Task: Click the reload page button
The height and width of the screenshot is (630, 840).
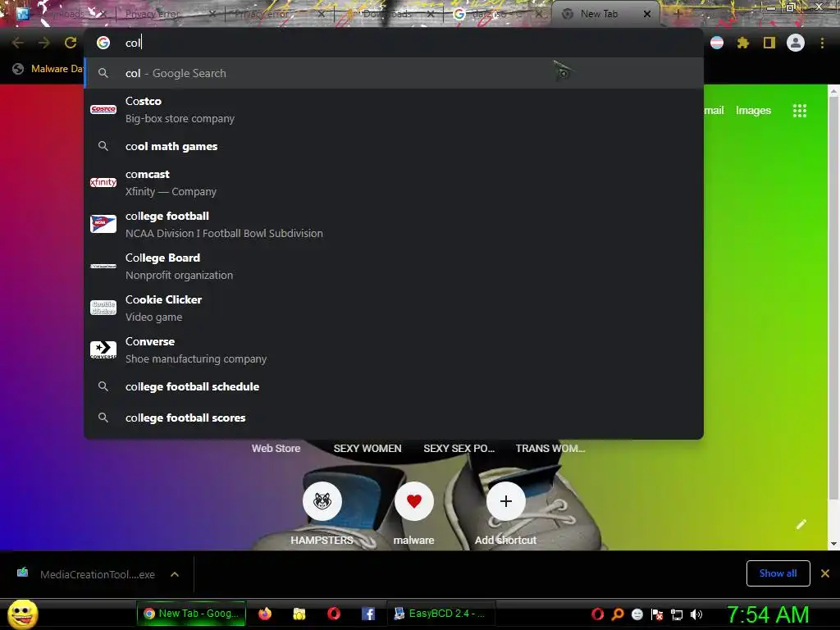Action: [x=71, y=43]
